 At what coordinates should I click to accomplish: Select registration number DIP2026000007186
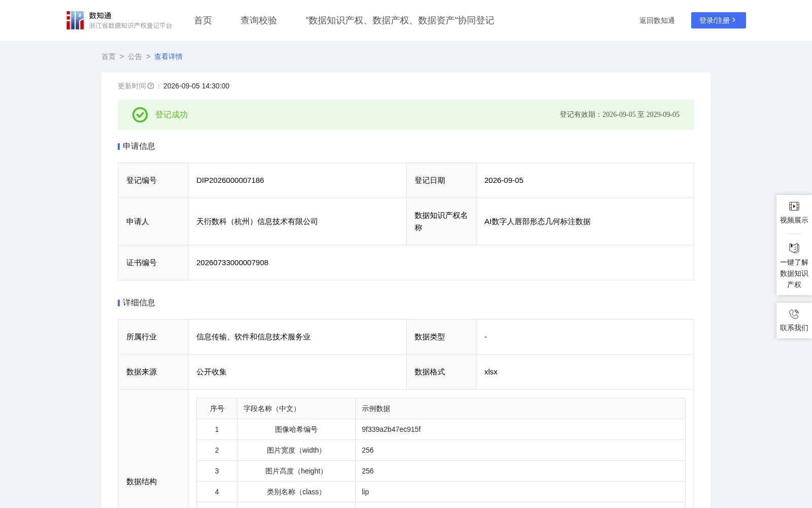(230, 180)
